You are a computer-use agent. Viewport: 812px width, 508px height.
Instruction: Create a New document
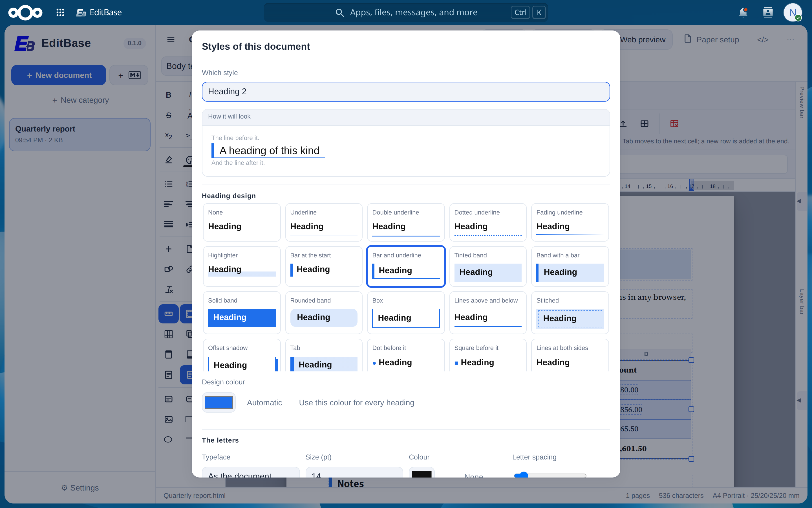(x=59, y=75)
